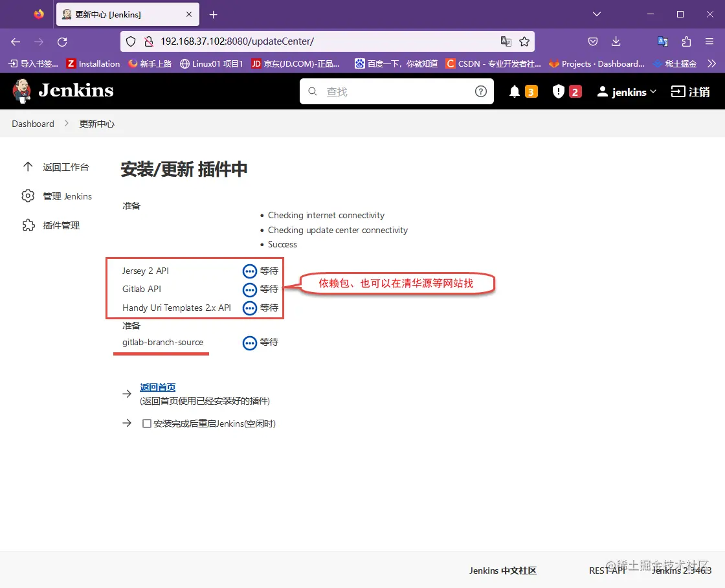Screen dimensions: 725x588
Task: Open the Firefox hamburger menu
Action: [709, 41]
